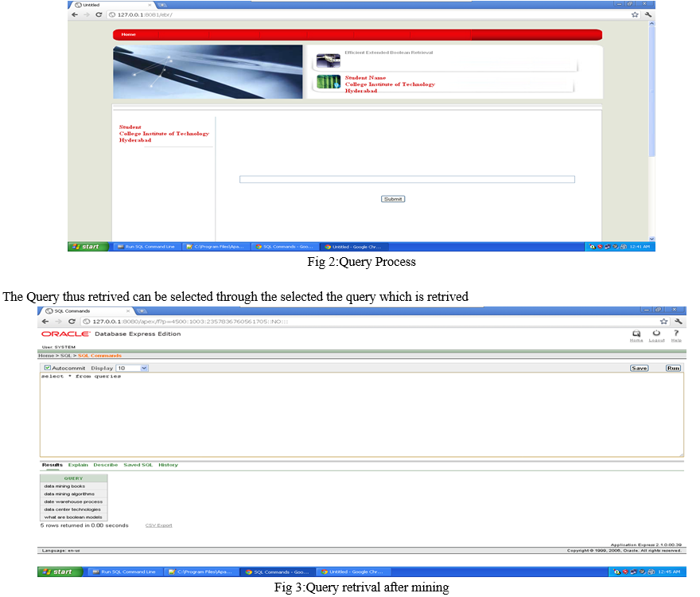This screenshot has height=597, width=700.
Task: Open the wrench menu in the Untitled browser window
Action: pos(647,15)
